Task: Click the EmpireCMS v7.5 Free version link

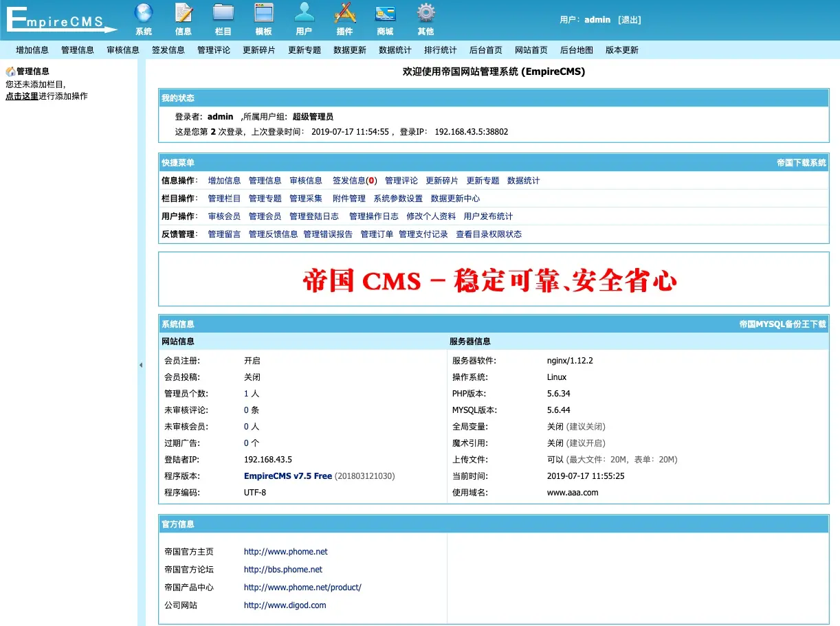Action: pos(288,476)
